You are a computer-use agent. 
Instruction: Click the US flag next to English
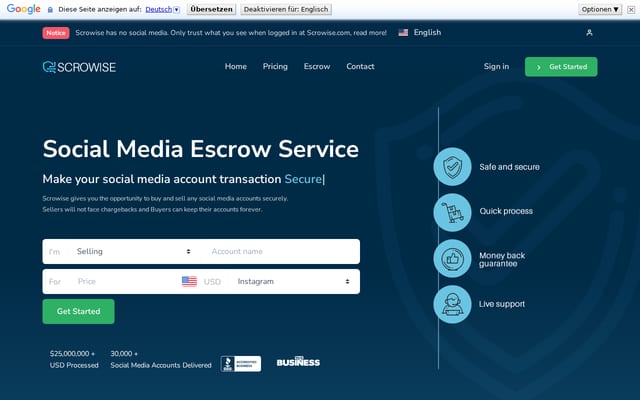403,33
